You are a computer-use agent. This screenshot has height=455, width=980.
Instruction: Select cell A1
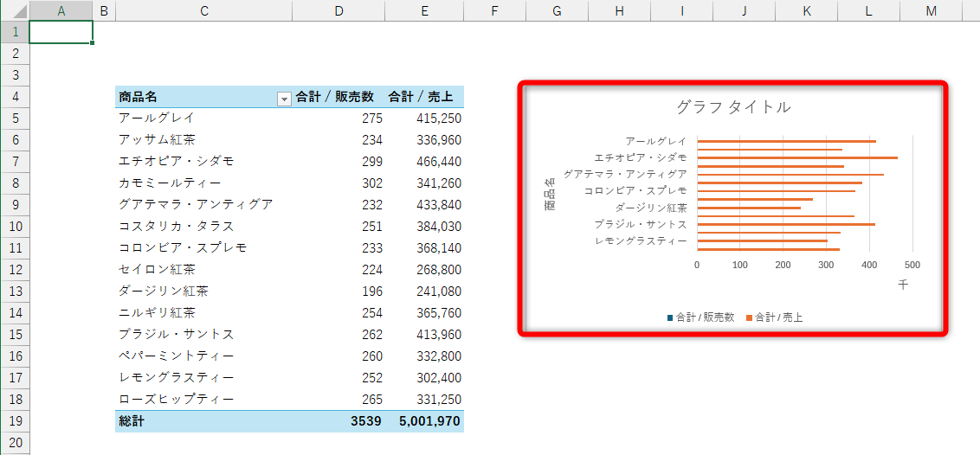point(61,32)
